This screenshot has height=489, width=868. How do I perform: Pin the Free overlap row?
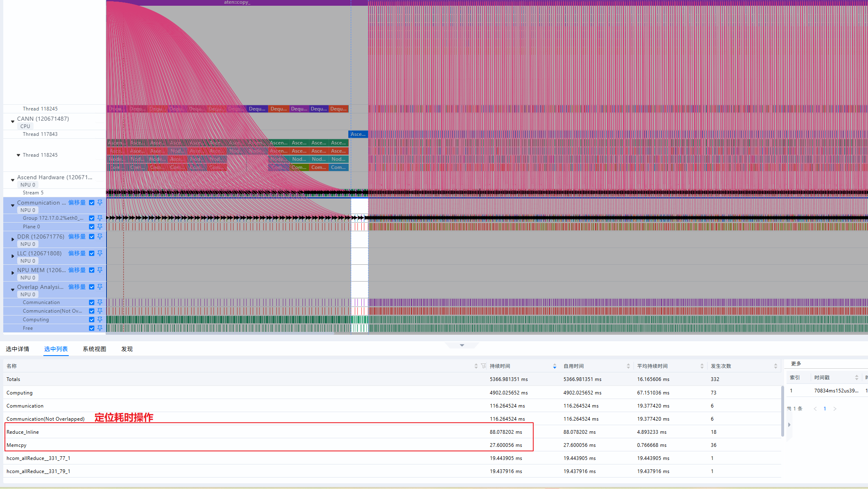tap(100, 328)
